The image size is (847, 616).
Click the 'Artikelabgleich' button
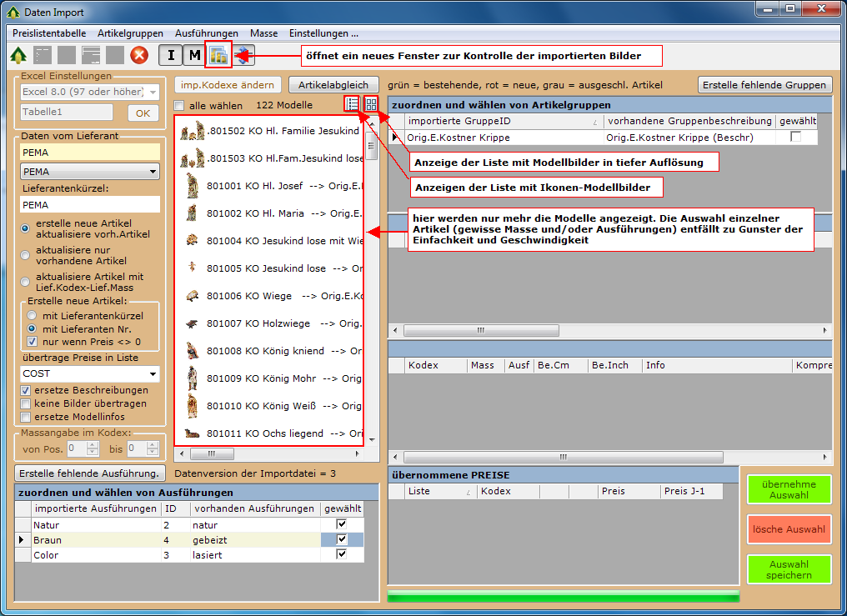tap(333, 85)
